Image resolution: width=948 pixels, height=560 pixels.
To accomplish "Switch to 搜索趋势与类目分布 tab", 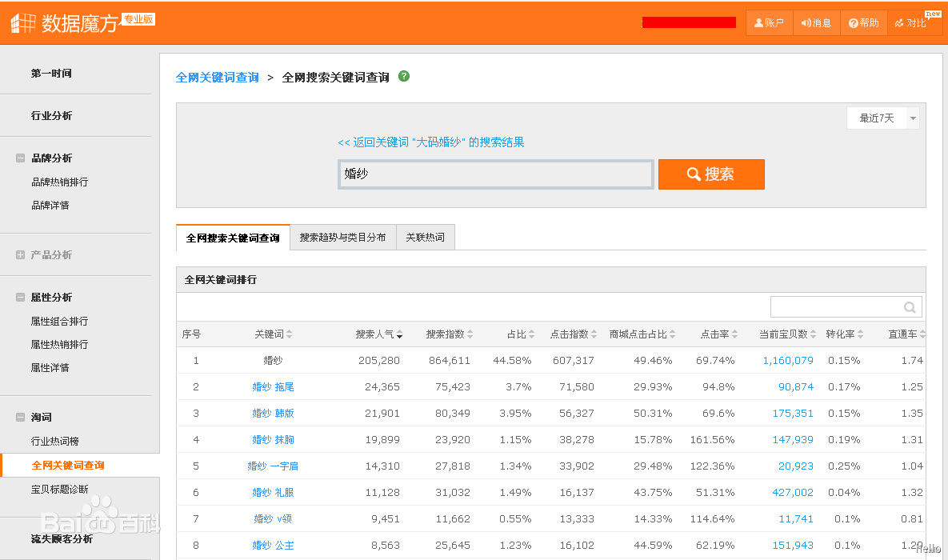I will pos(343,237).
